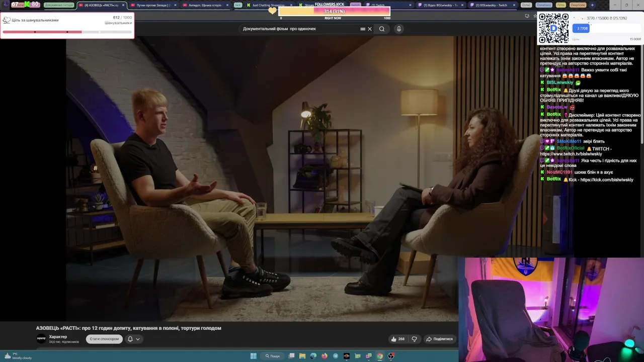Click the magnifier search button
This screenshot has height=362, width=644.
382,29
